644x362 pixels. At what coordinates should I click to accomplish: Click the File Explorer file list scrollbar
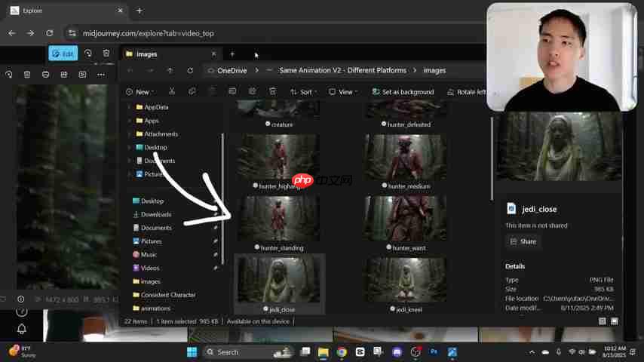pos(492,159)
